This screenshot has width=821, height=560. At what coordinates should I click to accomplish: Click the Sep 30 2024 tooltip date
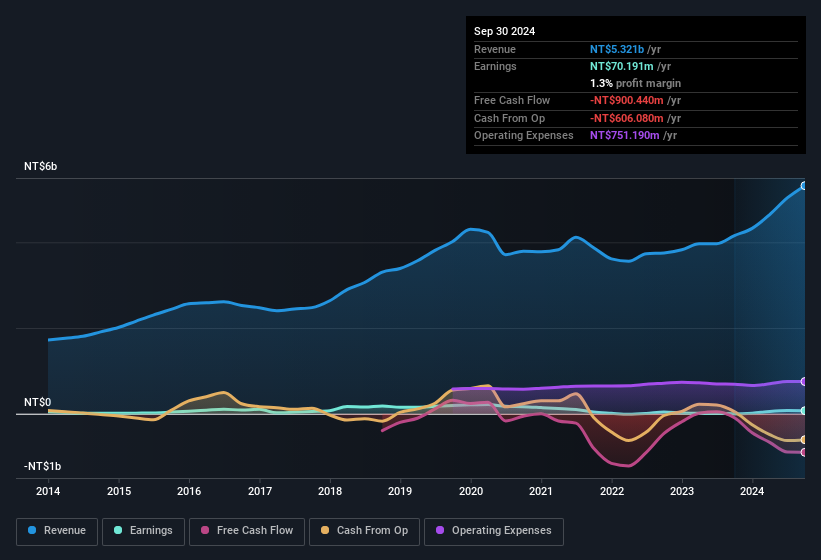[504, 31]
